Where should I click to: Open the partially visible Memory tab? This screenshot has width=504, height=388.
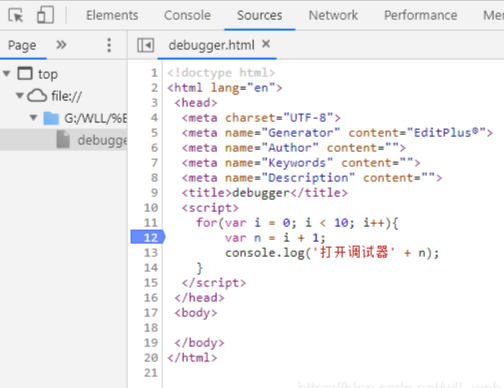coord(493,15)
